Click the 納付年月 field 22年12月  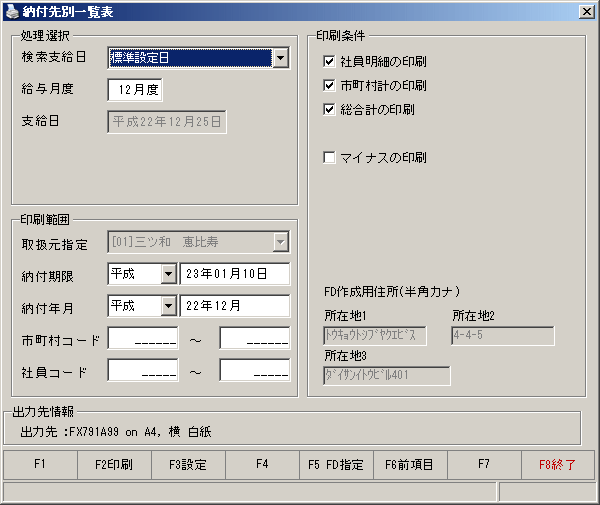tap(235, 306)
